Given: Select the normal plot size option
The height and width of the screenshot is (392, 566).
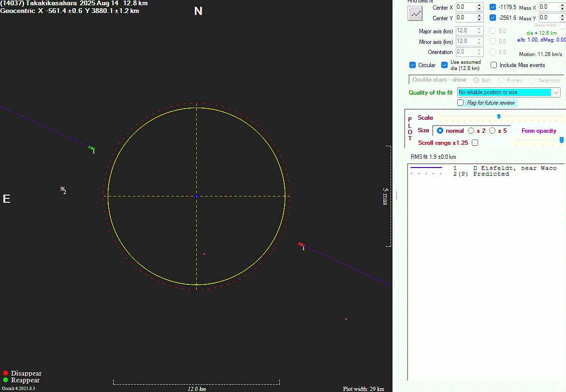Looking at the screenshot, I should (440, 130).
